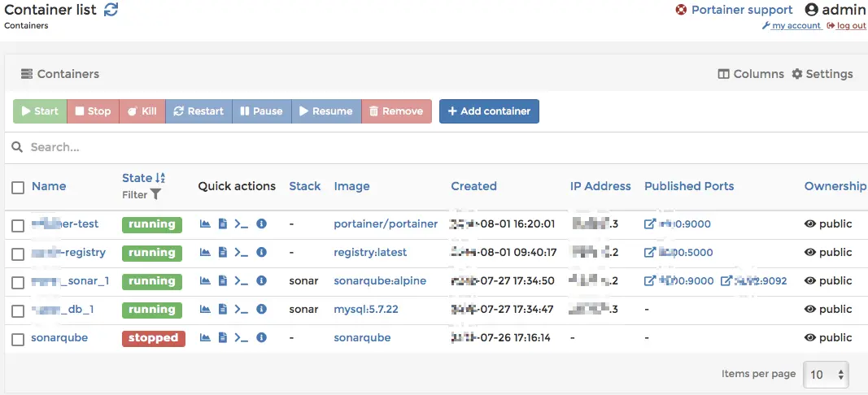Open logs icon for sonarqube:alpine row
This screenshot has width=868, height=395.
point(223,280)
